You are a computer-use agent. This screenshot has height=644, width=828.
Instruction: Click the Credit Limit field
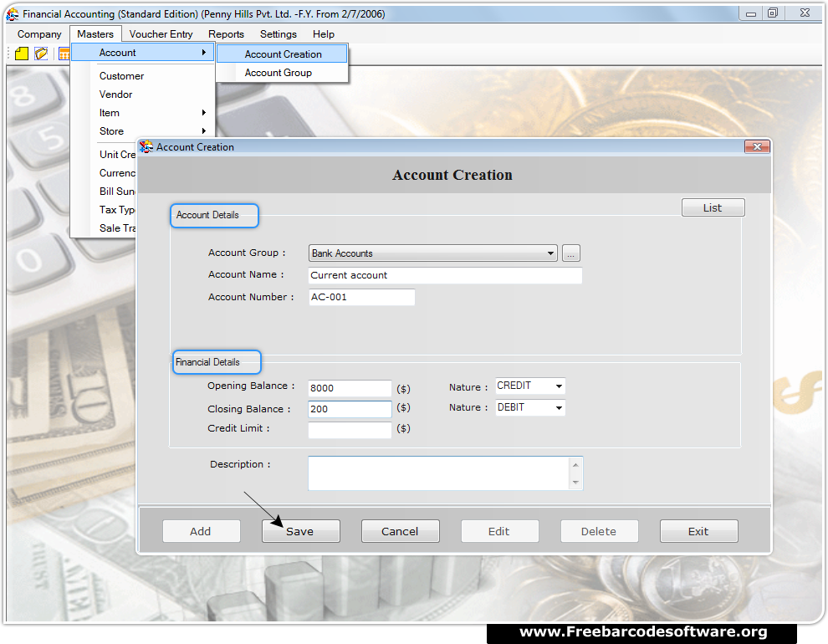tap(350, 430)
